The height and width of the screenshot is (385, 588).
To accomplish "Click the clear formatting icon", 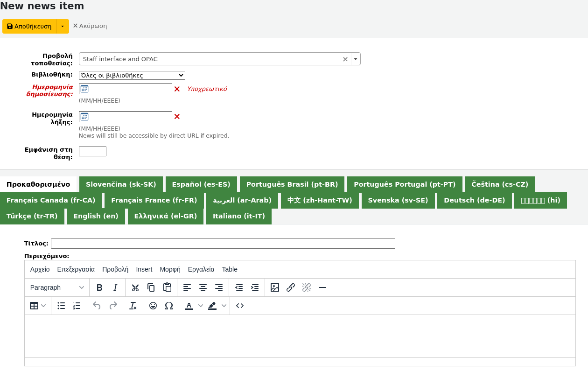I will coord(133,306).
